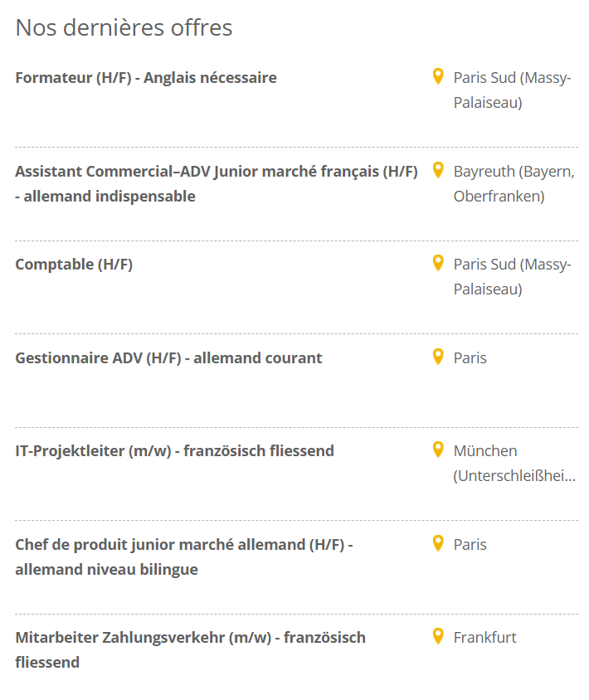The height and width of the screenshot is (700, 589).
Task: Open Gestionnaire ADV allemand courant offer
Action: [x=168, y=358]
